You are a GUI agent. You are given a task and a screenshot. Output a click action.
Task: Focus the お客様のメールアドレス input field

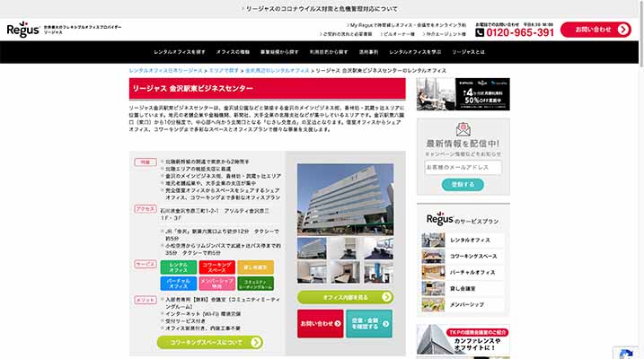pyautogui.click(x=463, y=168)
